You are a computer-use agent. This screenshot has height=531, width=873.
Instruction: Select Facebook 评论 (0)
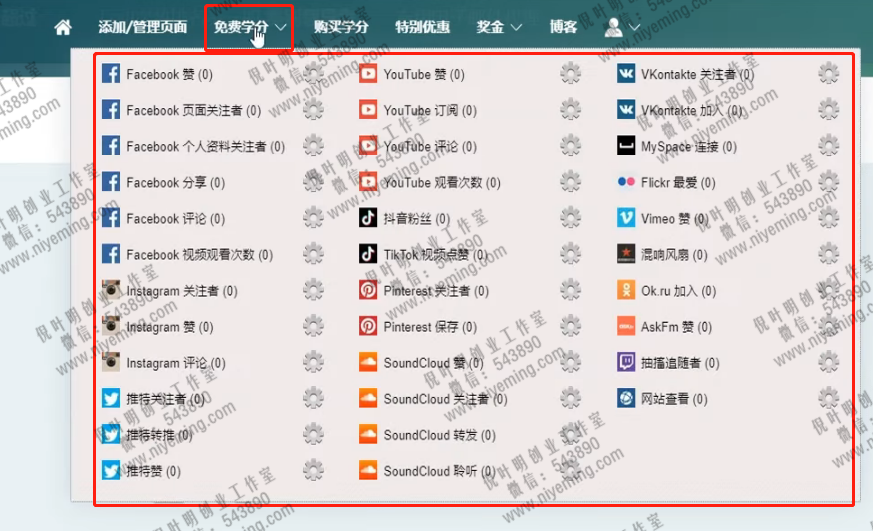tap(175, 219)
